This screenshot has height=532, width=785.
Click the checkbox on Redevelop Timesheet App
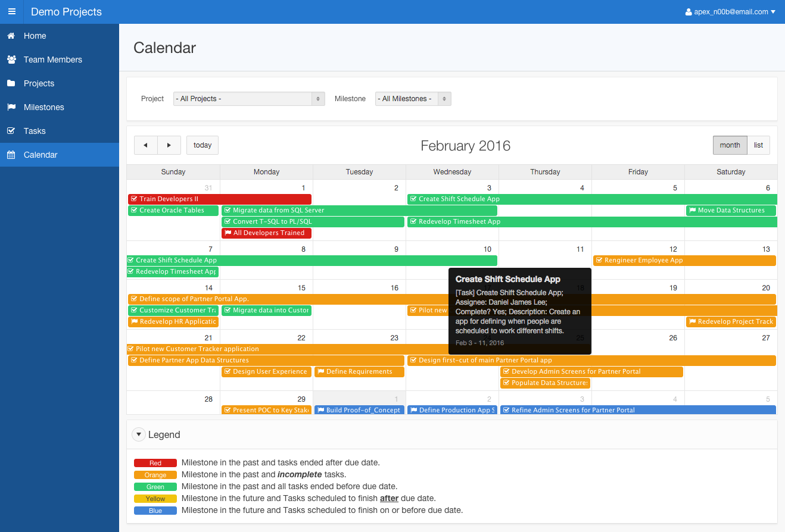coord(413,221)
